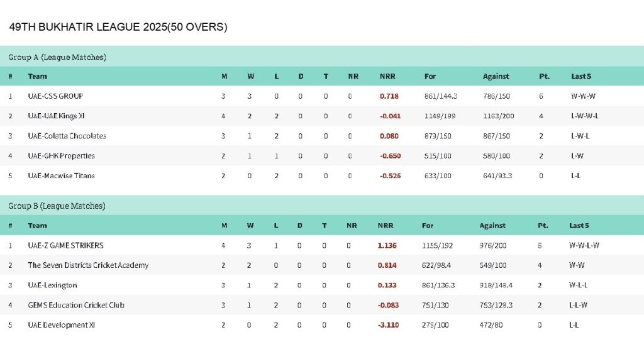This screenshot has height=354, width=644.
Task: Click the Group B (League Matches) header
Action: [57, 206]
